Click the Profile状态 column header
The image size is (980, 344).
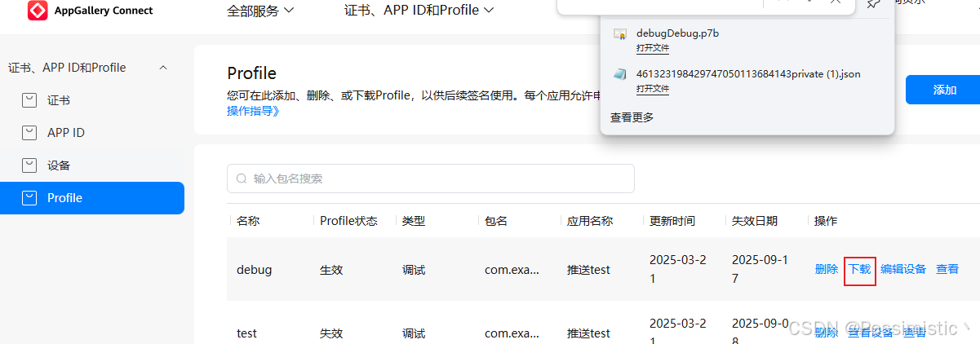[348, 221]
